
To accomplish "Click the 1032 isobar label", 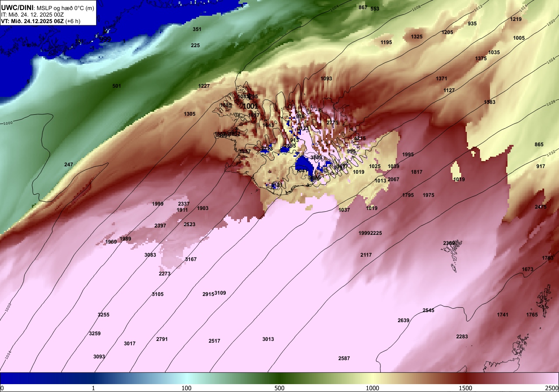I will [551, 154].
